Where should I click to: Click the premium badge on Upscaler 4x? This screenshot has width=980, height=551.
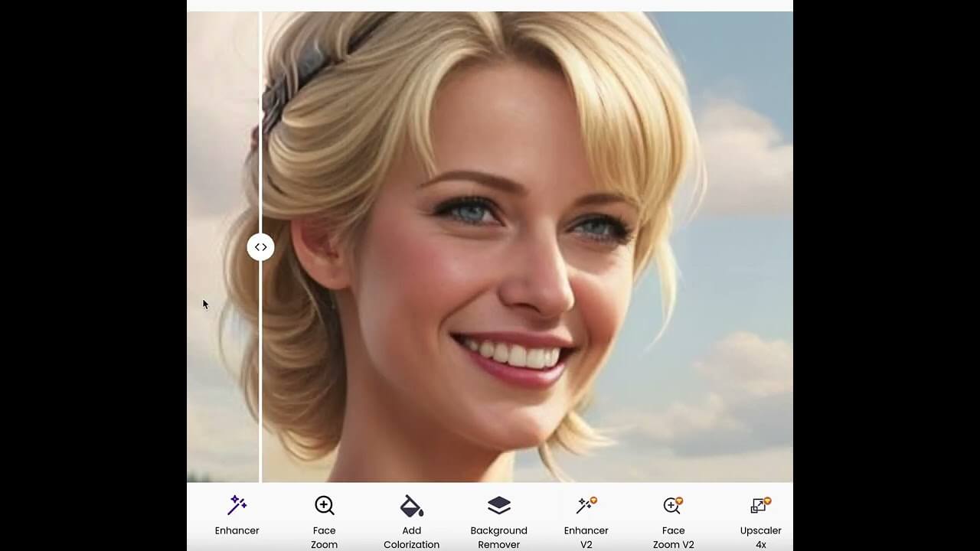(766, 501)
